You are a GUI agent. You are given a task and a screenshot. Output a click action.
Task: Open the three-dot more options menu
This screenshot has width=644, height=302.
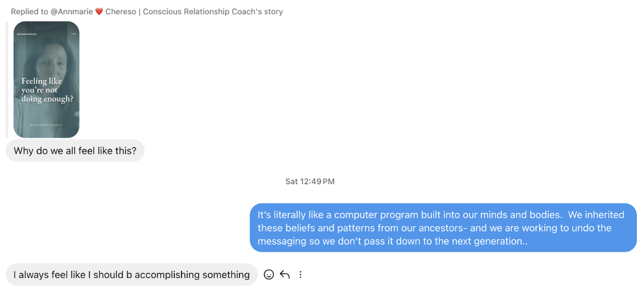301,274
